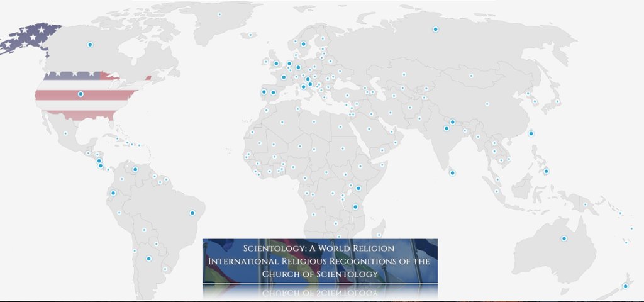Open the Scientology World Religion banner
This screenshot has width=644, height=302.
(320, 261)
